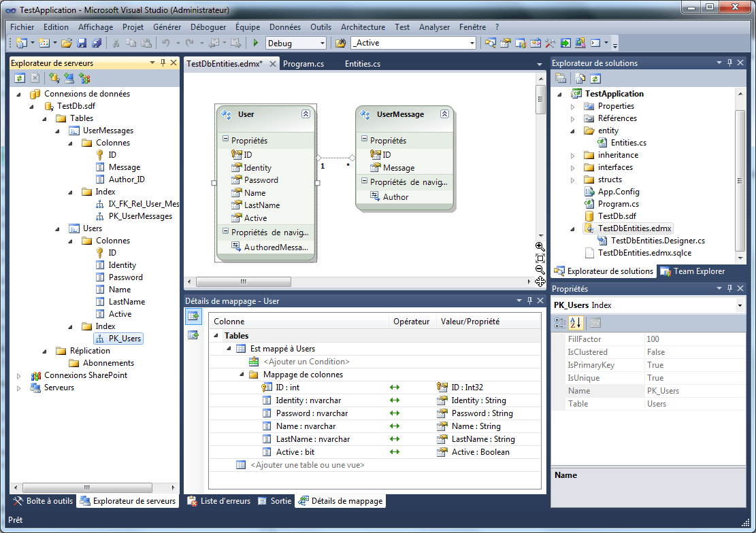This screenshot has height=533, width=756.
Task: Click the Save icon in the toolbar
Action: tap(82, 41)
